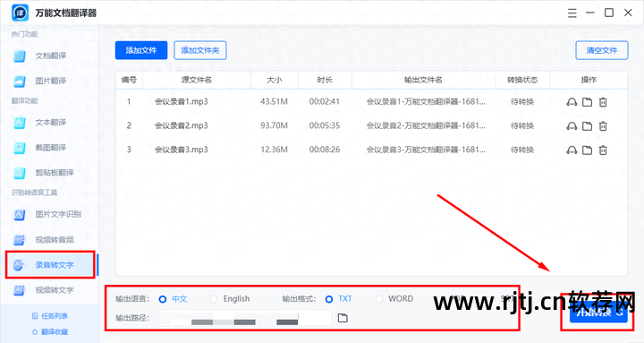Viewport: 644px width, 343px height.
Task: Select 文本翻译 in the sidebar
Action: coord(49,122)
